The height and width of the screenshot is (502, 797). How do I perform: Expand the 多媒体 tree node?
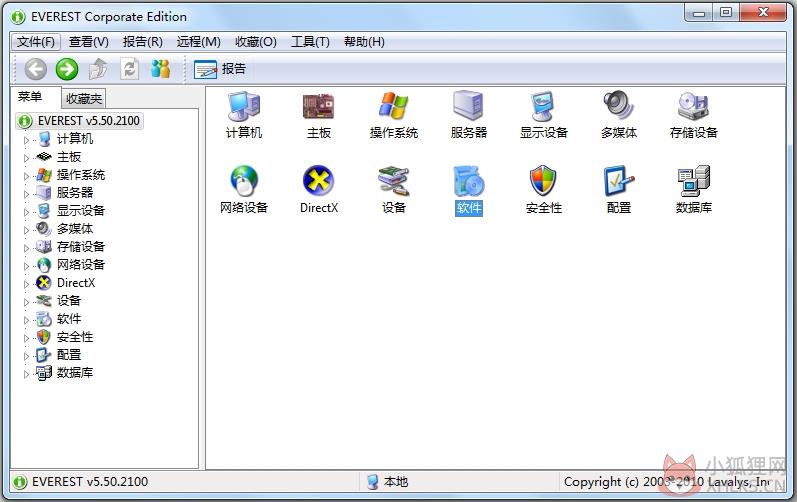click(26, 230)
